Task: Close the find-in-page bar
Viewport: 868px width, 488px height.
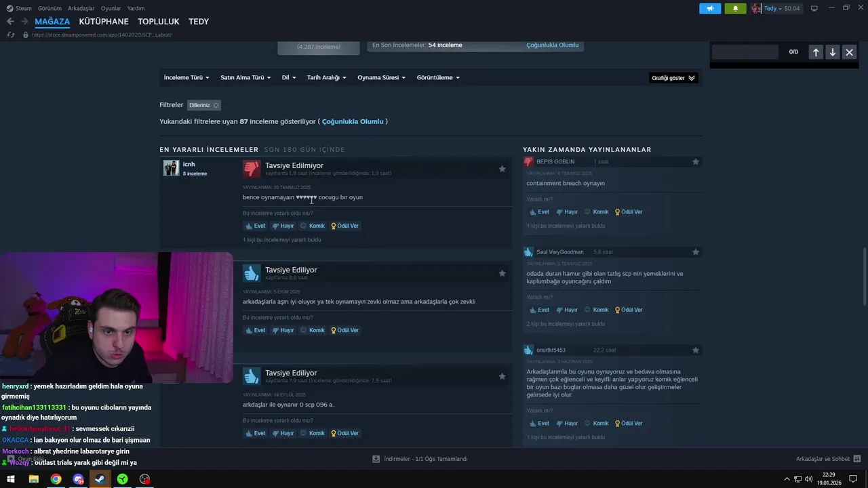Action: pyautogui.click(x=849, y=52)
